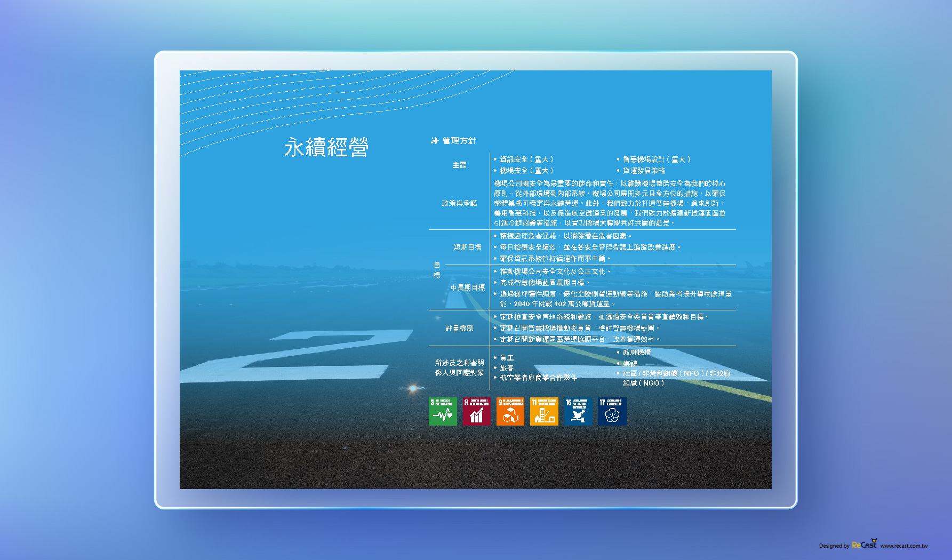Click the 短期目標 row label

pyautogui.click(x=467, y=247)
